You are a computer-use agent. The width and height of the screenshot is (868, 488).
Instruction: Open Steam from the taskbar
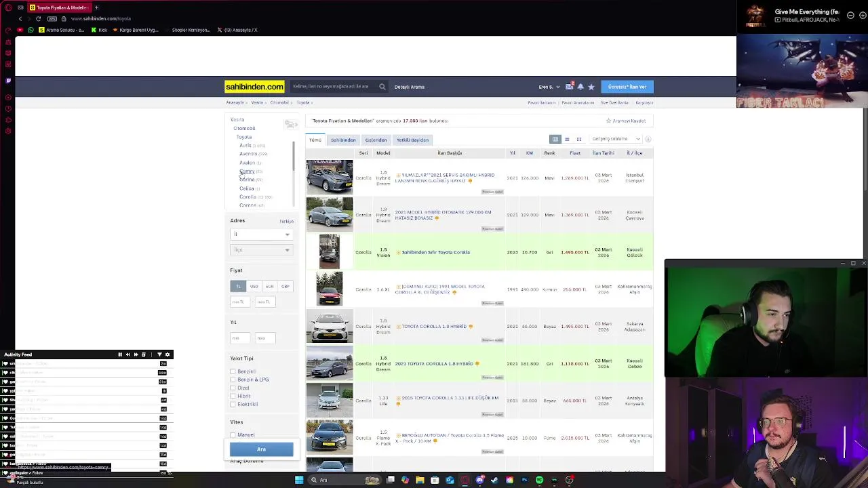(494, 480)
